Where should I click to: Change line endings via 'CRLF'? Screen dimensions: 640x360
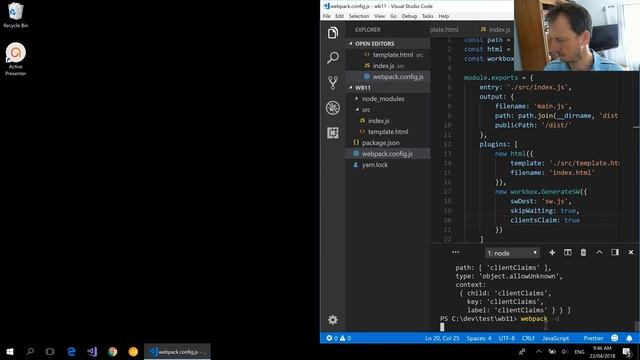(x=528, y=338)
